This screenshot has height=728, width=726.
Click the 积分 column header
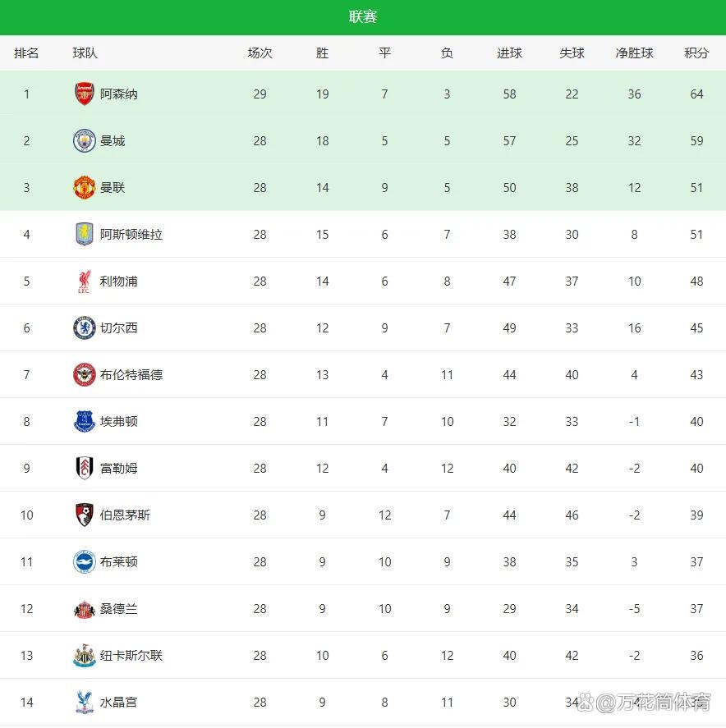pos(696,53)
